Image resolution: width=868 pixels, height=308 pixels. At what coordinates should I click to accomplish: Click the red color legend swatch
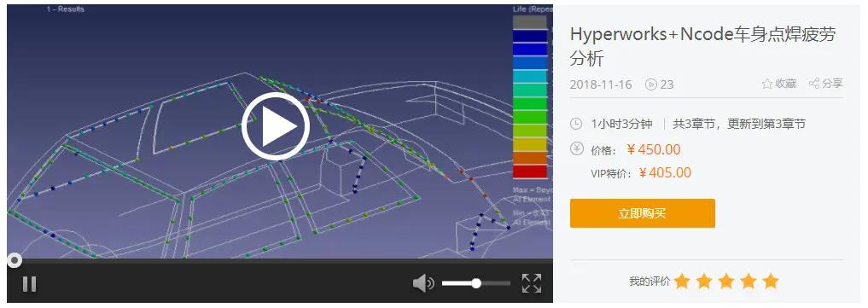point(530,171)
